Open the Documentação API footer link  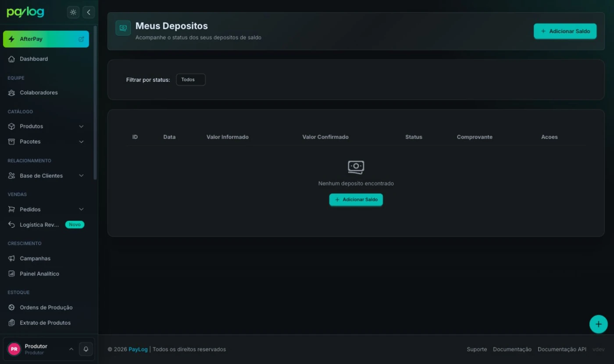pos(562,350)
